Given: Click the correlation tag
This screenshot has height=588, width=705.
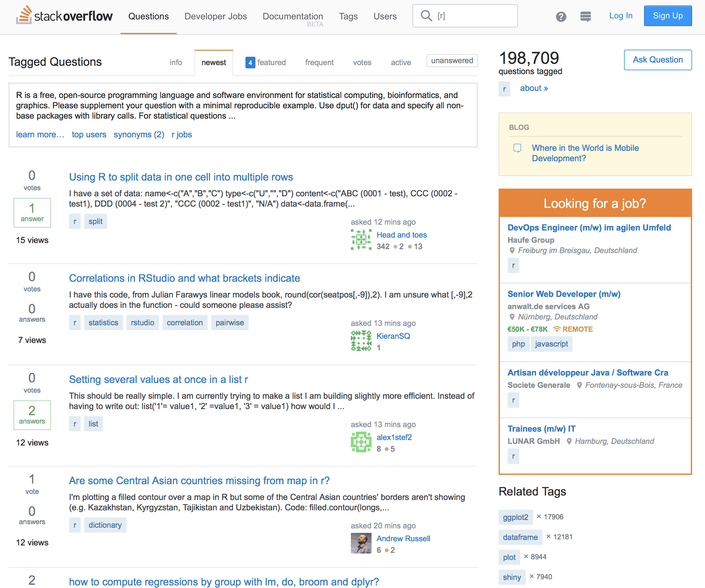Looking at the screenshot, I should tap(185, 323).
